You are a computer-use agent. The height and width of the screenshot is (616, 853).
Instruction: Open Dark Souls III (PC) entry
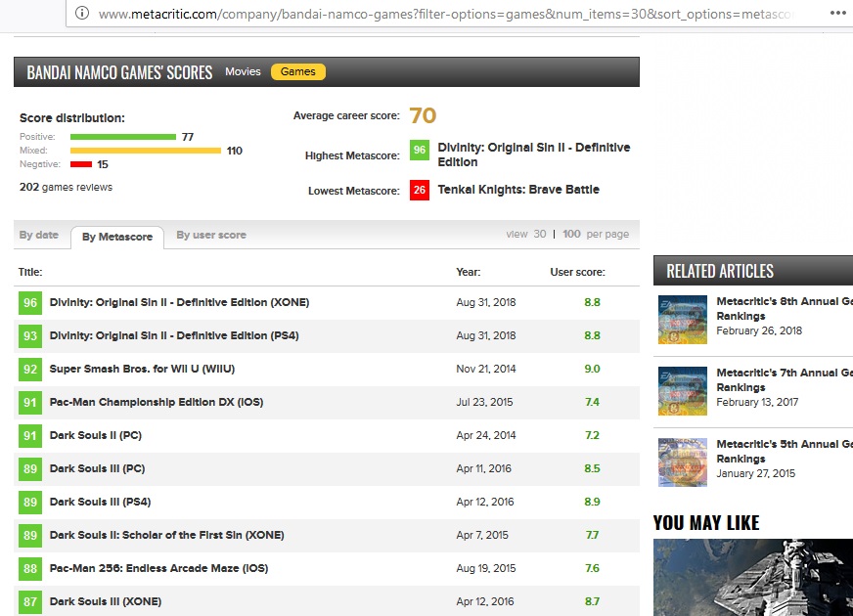(98, 468)
